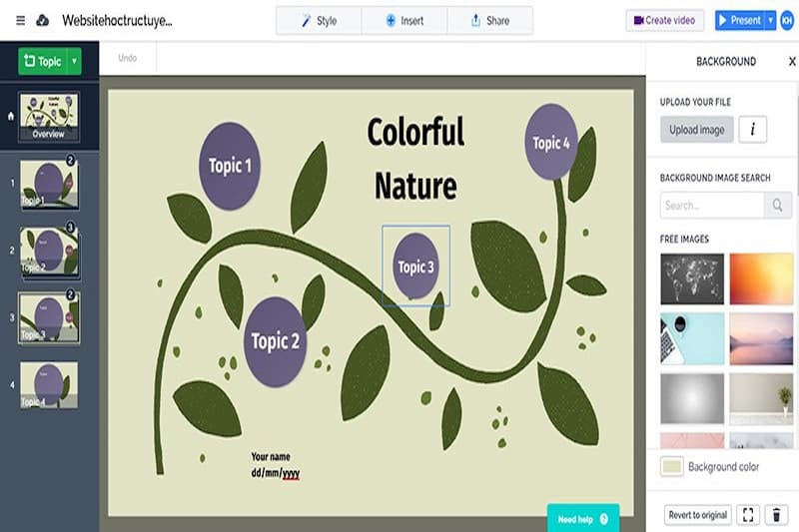Click the background image search field
Viewport: 799px width, 532px height.
coord(712,206)
